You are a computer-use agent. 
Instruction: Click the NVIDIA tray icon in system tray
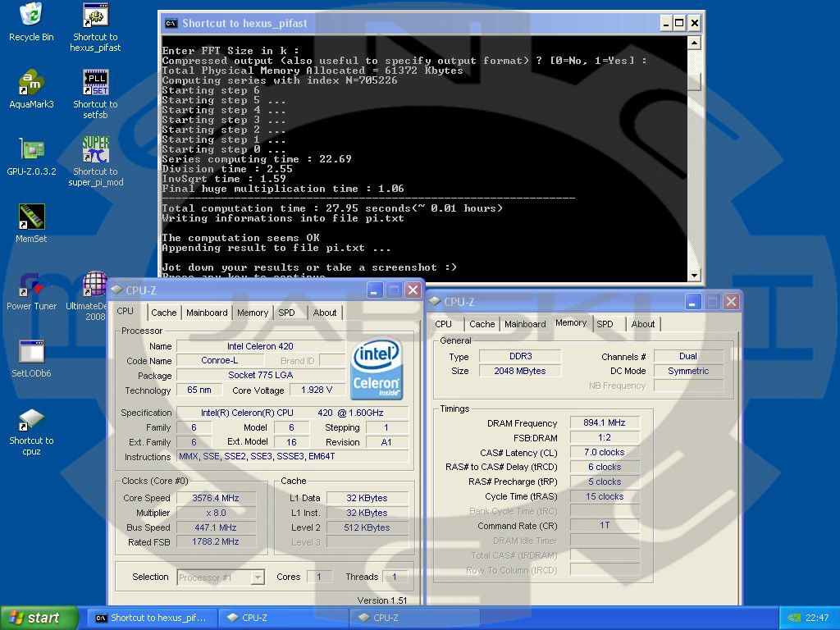click(x=794, y=618)
